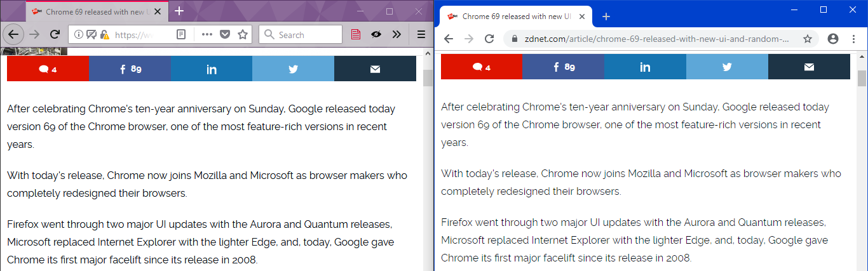Bookmark this page with Firefox star

(x=242, y=34)
